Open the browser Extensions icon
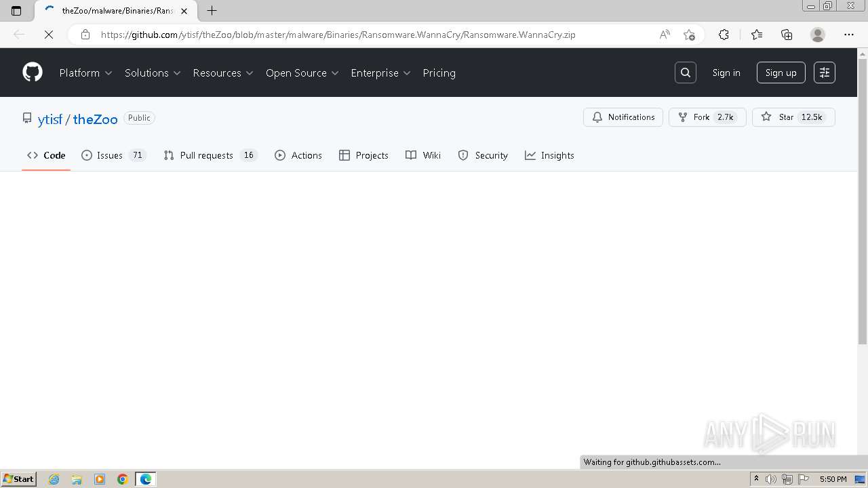This screenshot has width=868, height=488. tap(724, 35)
